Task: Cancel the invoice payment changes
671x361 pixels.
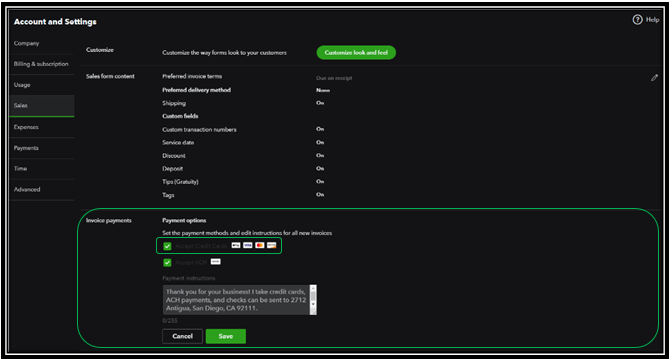Action: tap(182, 336)
